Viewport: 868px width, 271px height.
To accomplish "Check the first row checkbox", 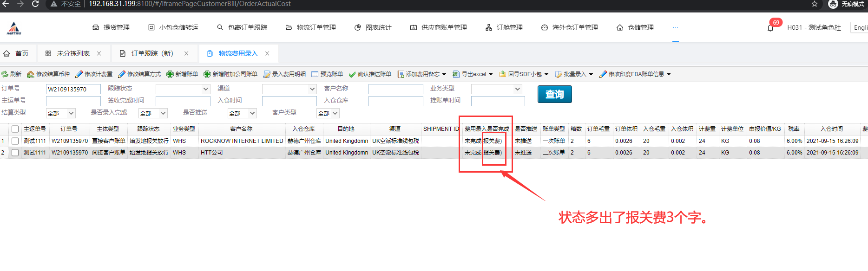I will (15, 141).
